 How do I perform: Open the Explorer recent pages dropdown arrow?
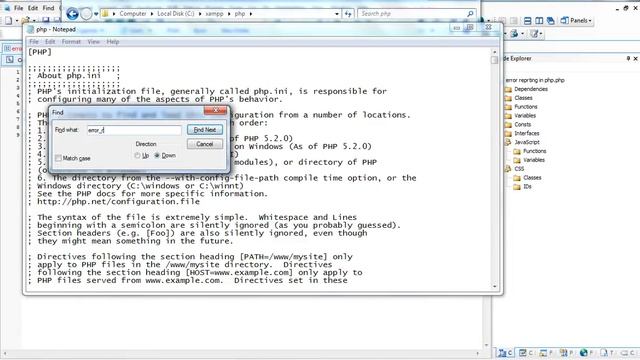[96, 14]
